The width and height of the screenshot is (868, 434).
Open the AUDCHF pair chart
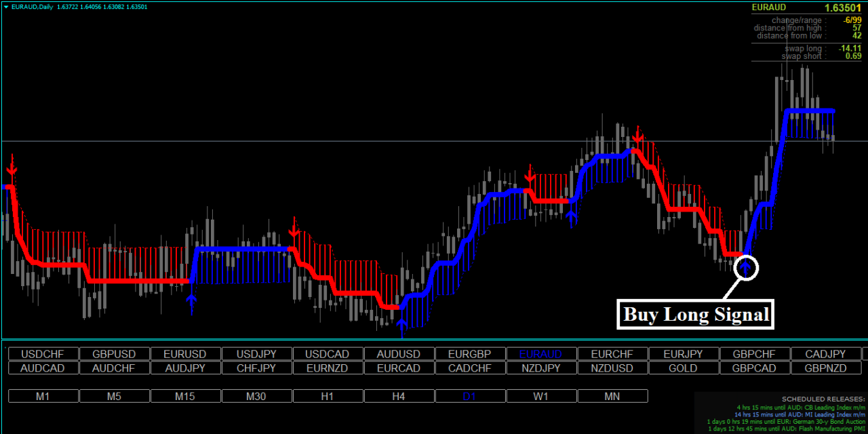pyautogui.click(x=114, y=368)
